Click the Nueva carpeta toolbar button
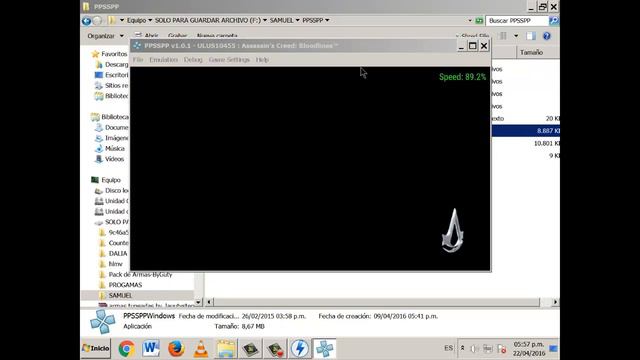 [217, 36]
